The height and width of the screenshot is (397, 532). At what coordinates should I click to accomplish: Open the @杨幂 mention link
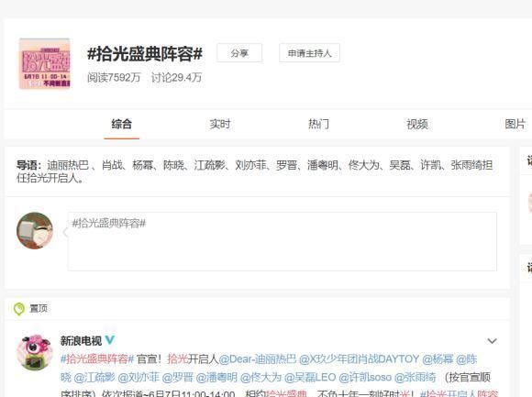coord(438,359)
